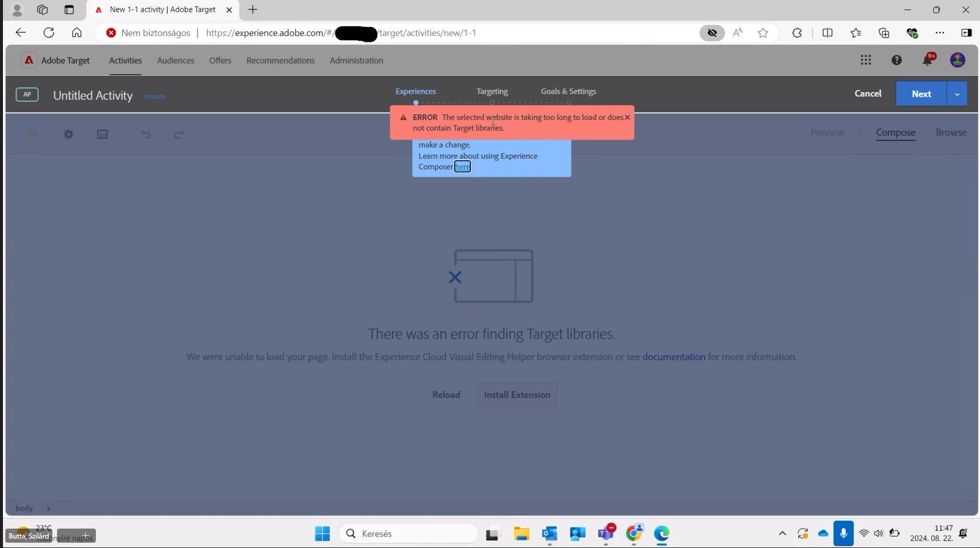Open the Offers tab
This screenshot has width=980, height=548.
tap(220, 61)
